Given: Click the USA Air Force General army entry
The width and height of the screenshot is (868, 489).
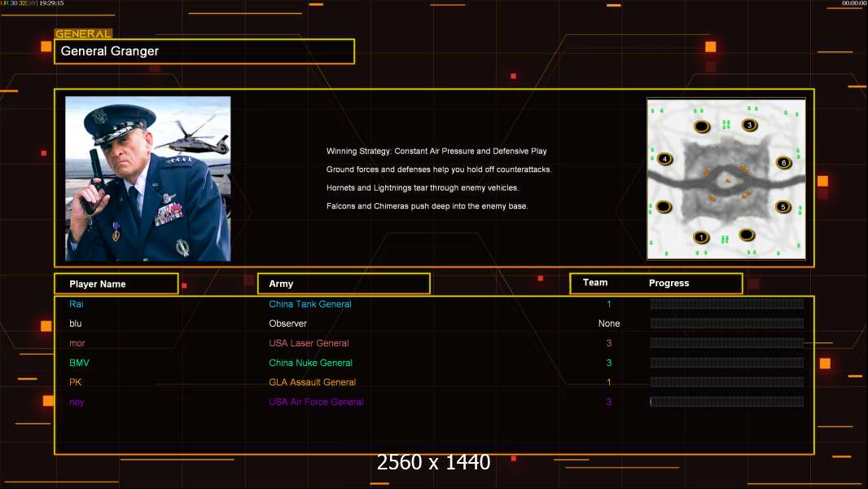Looking at the screenshot, I should click(316, 402).
